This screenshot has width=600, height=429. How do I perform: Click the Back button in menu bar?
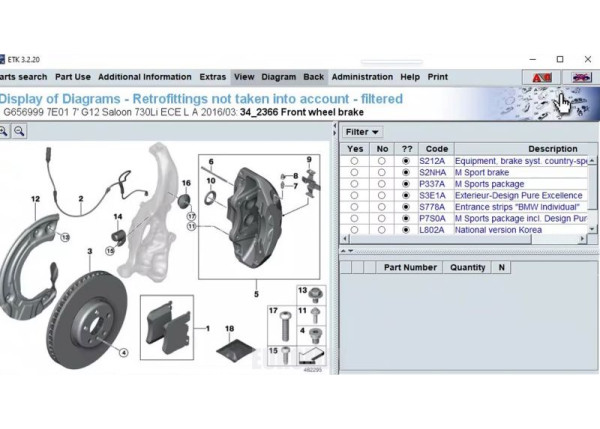coord(314,77)
